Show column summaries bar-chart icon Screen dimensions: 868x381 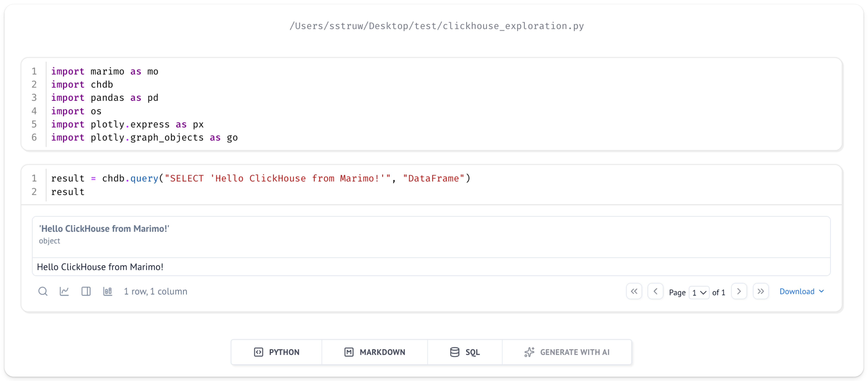(x=107, y=291)
